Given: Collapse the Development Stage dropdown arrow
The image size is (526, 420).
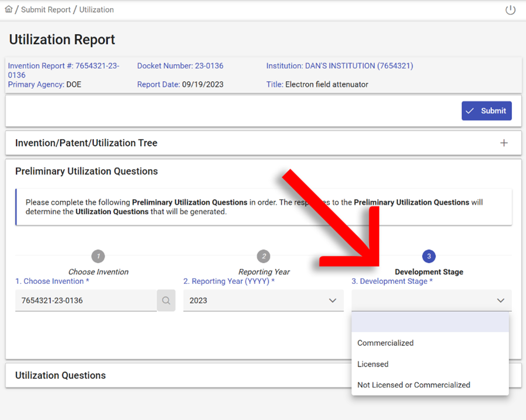Looking at the screenshot, I should pos(501,301).
